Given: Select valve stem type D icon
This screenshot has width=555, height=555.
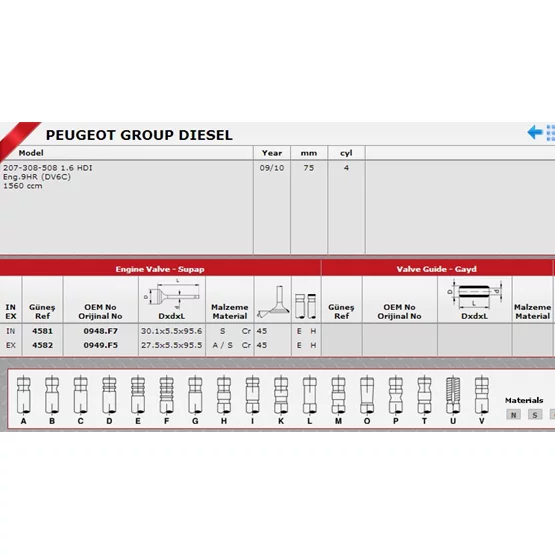Looking at the screenshot, I should pyautogui.click(x=109, y=395).
